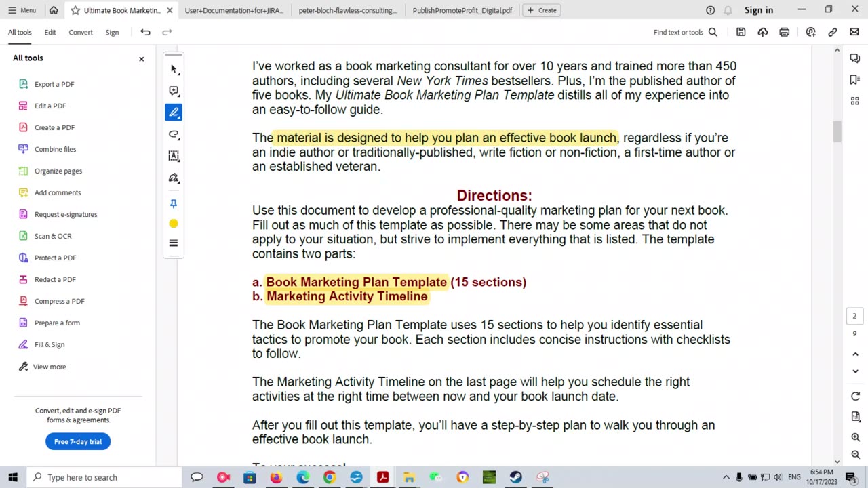Open the page display settings icon
The image size is (868, 488).
point(855,417)
